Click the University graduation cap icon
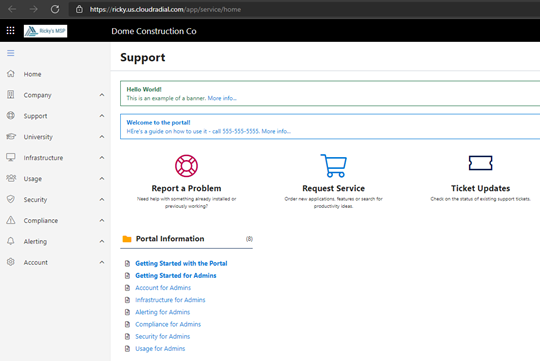 pos(11,136)
